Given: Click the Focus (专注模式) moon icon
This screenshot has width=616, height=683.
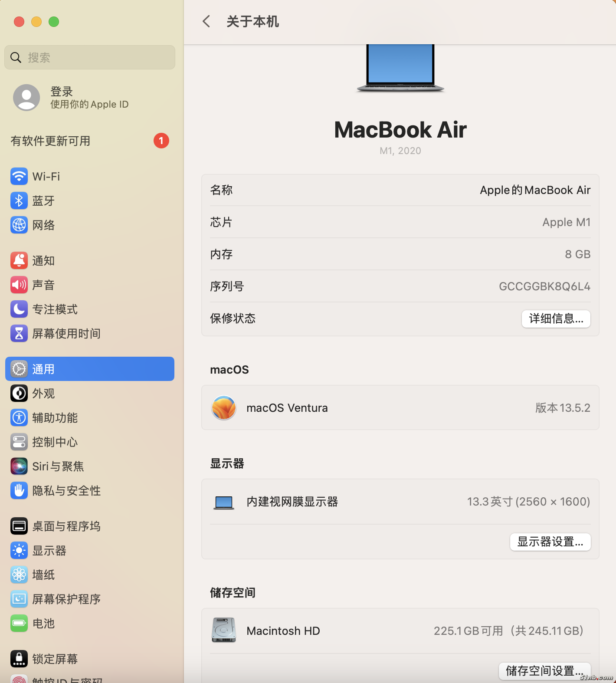Looking at the screenshot, I should point(19,309).
